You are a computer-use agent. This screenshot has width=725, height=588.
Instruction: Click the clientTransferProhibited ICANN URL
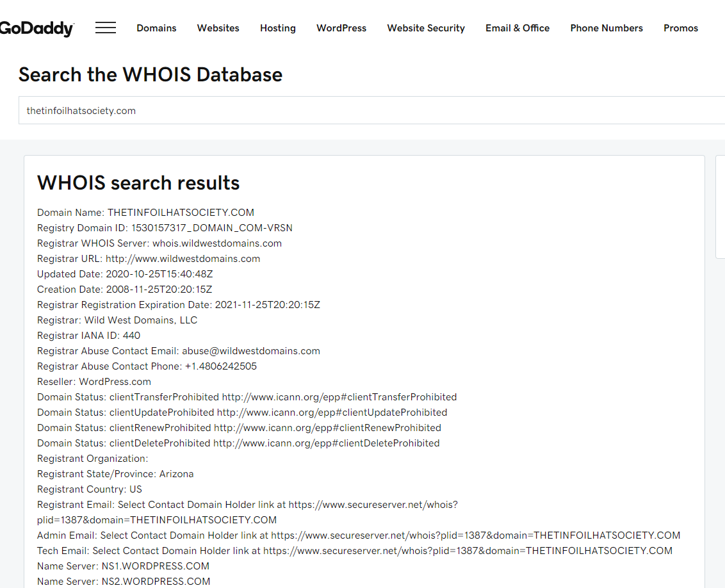click(x=339, y=397)
